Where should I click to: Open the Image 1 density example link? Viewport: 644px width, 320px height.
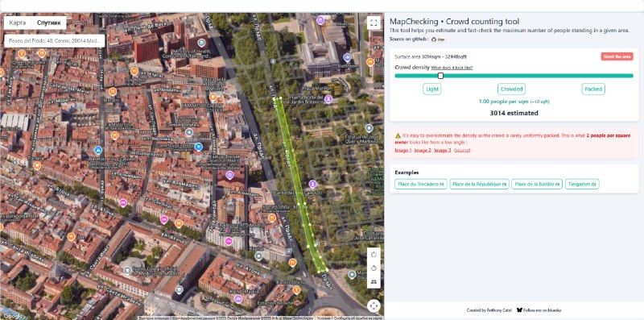(x=403, y=151)
